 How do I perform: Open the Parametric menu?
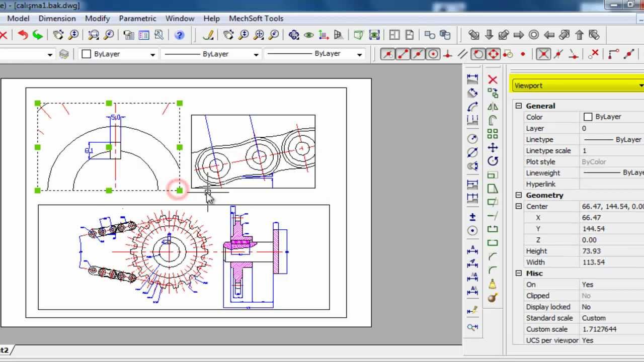click(137, 19)
